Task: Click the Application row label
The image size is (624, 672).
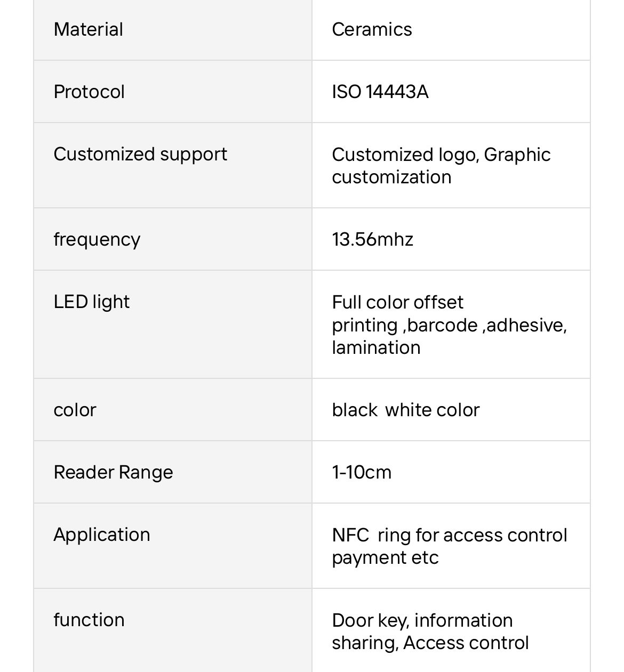Action: point(102,535)
